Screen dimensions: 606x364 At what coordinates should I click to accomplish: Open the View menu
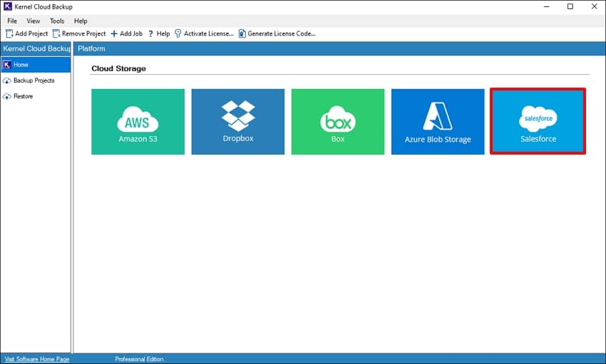pos(34,21)
